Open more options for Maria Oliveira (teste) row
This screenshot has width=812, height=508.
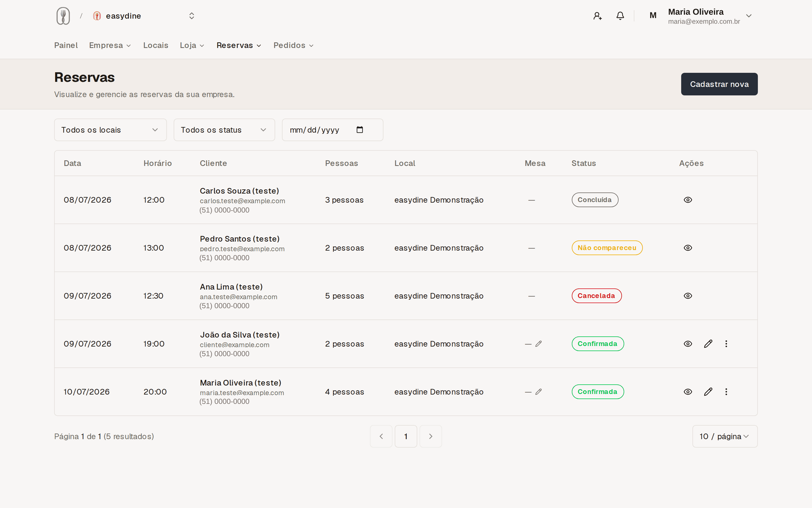point(726,392)
